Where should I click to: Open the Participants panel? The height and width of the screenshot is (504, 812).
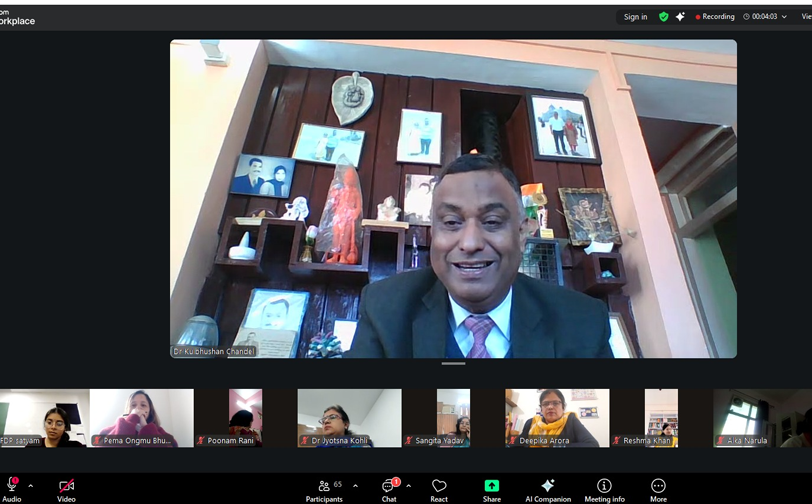(325, 487)
